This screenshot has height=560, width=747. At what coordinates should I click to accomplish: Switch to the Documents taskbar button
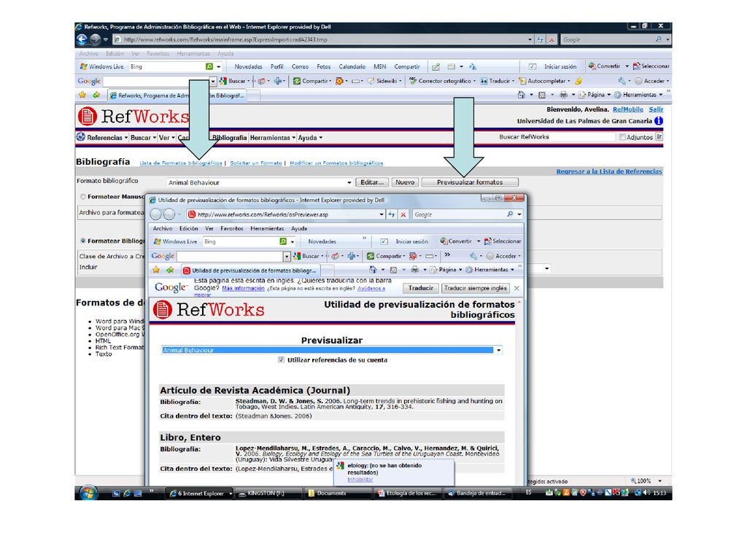coord(338,494)
